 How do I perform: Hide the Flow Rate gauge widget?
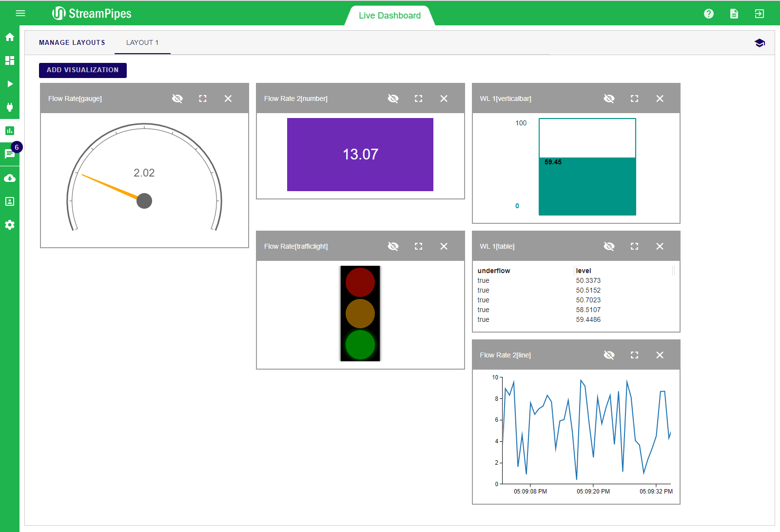(x=177, y=99)
